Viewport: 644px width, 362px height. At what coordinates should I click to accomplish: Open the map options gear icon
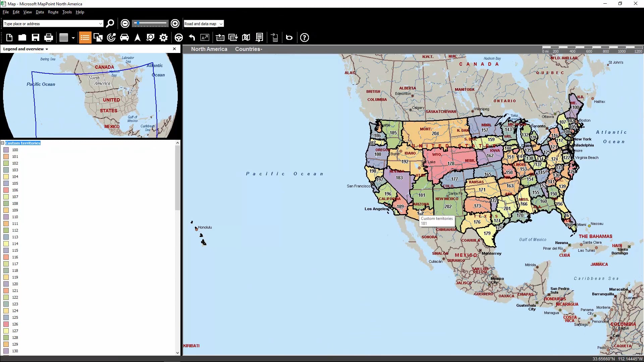(163, 38)
